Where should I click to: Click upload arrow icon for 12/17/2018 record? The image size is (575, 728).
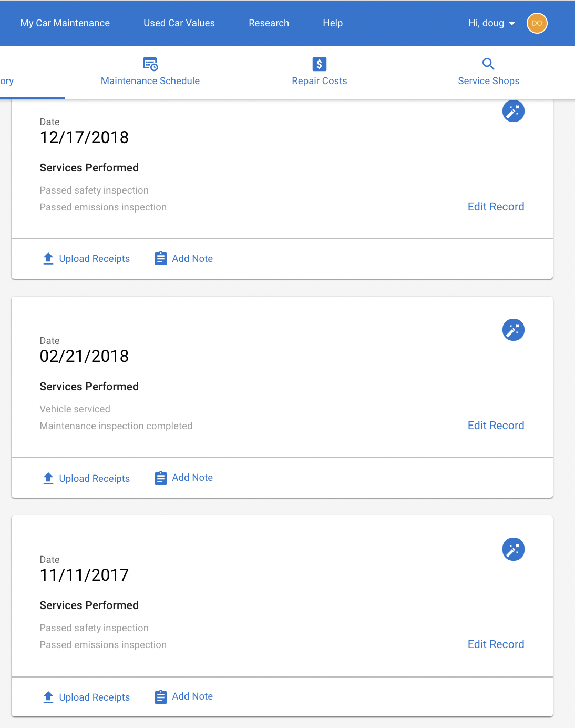pyautogui.click(x=48, y=258)
